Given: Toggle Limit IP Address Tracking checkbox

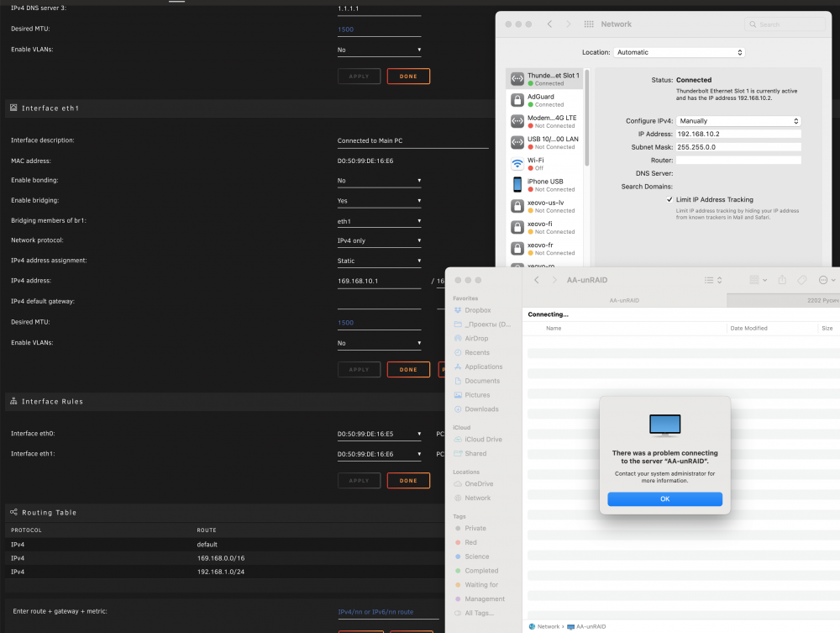Looking at the screenshot, I should 669,199.
